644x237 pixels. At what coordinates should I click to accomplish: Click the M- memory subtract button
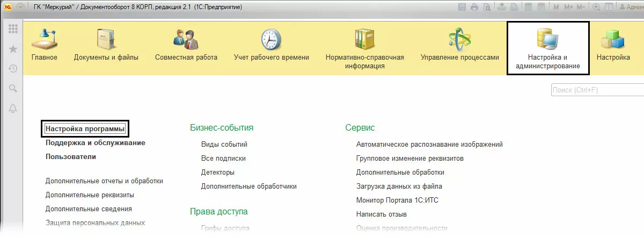pyautogui.click(x=582, y=8)
